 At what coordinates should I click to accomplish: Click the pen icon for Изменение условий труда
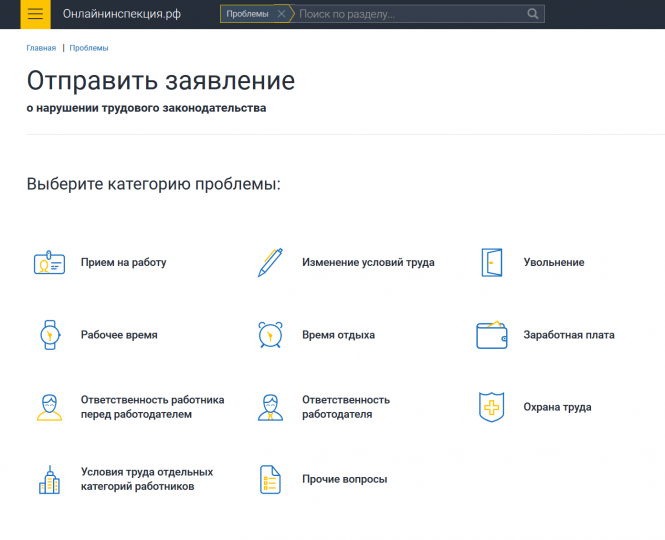click(270, 263)
